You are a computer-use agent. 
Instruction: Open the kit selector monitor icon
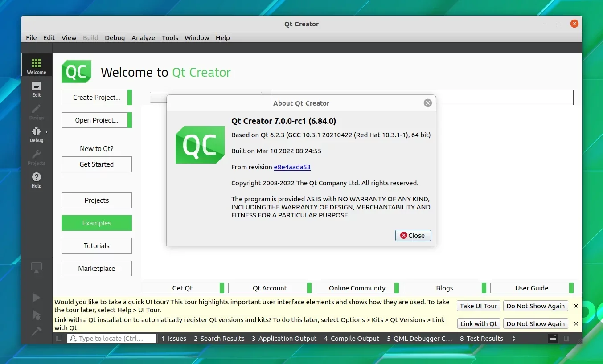click(37, 268)
